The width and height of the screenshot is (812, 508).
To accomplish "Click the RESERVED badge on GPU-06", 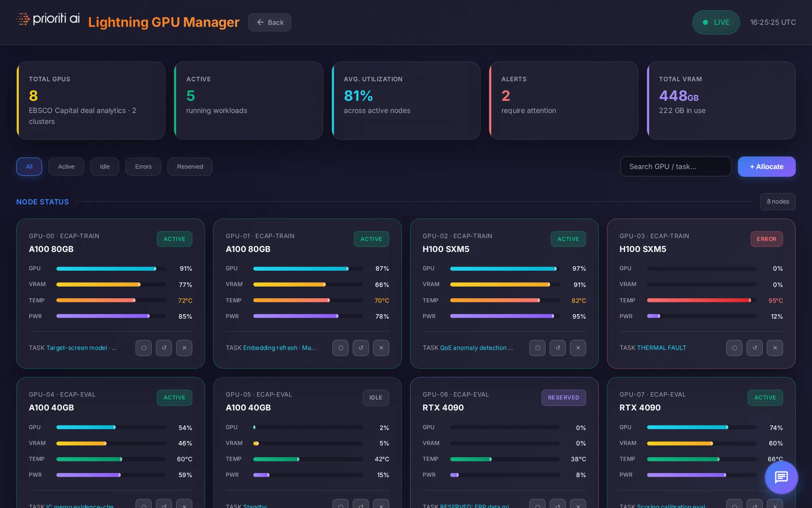I will pos(564,397).
